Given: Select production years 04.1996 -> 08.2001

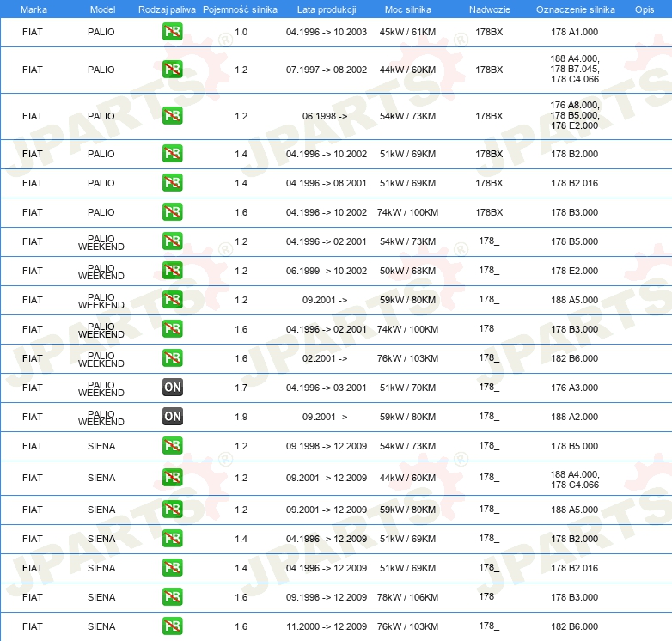Looking at the screenshot, I should click(327, 183).
